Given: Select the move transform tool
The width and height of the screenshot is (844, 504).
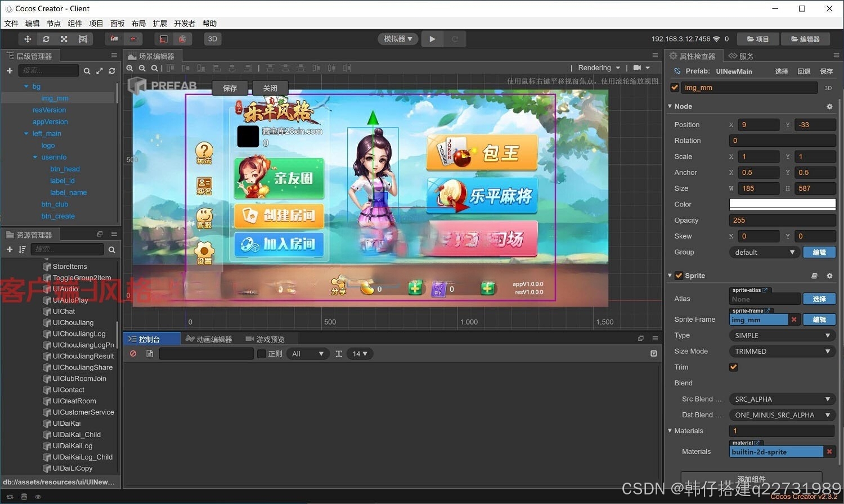Looking at the screenshot, I should coord(28,39).
